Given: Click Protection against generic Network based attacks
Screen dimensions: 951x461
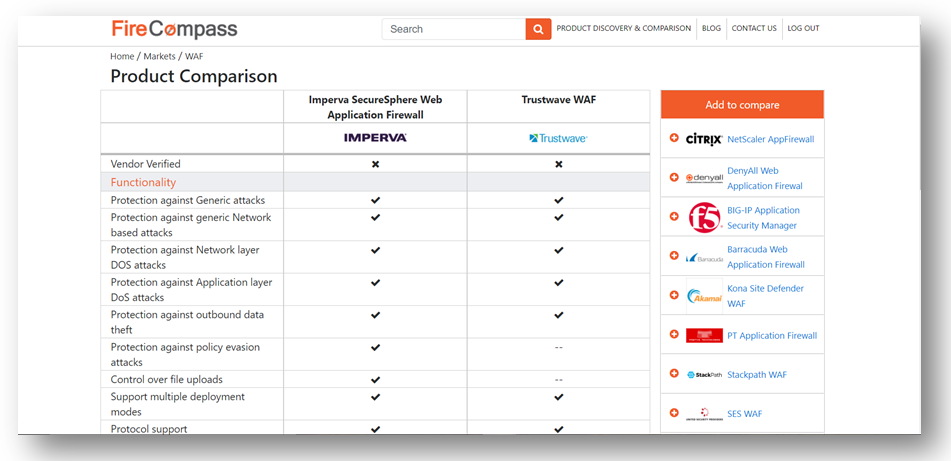Looking at the screenshot, I should pos(191,225).
